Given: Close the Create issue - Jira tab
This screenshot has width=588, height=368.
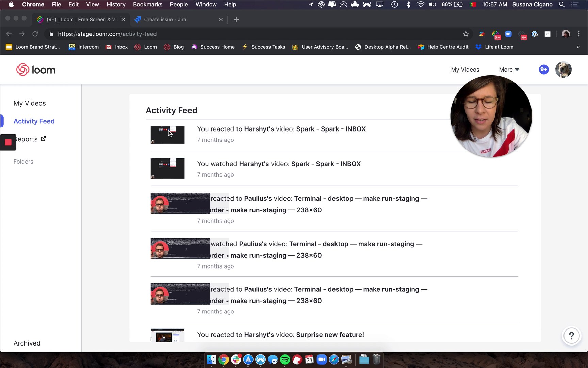Looking at the screenshot, I should point(221,20).
